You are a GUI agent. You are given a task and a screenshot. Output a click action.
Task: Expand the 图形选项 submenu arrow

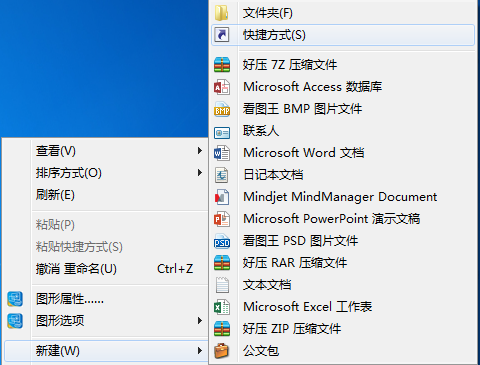pyautogui.click(x=200, y=321)
